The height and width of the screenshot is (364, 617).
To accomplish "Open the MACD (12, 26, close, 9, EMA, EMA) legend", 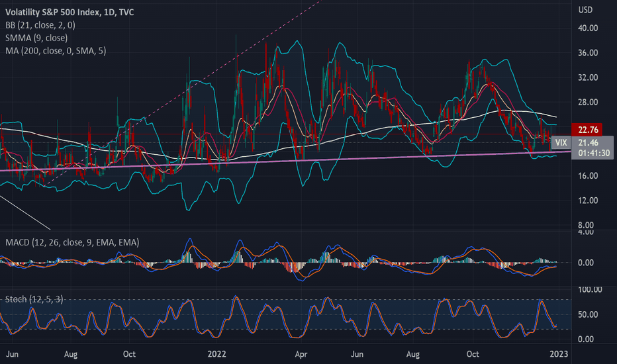I will [x=72, y=242].
